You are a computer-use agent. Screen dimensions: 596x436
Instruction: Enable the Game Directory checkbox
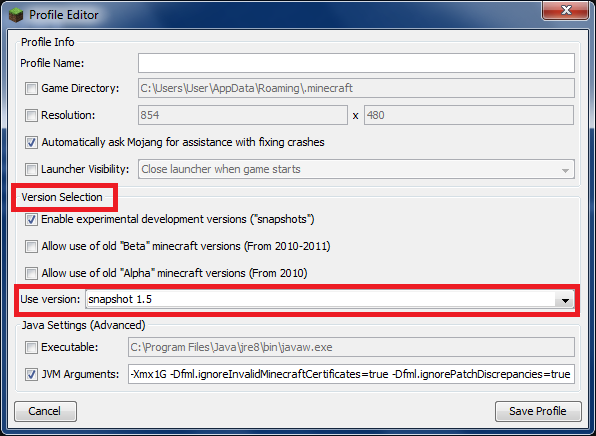coord(31,89)
